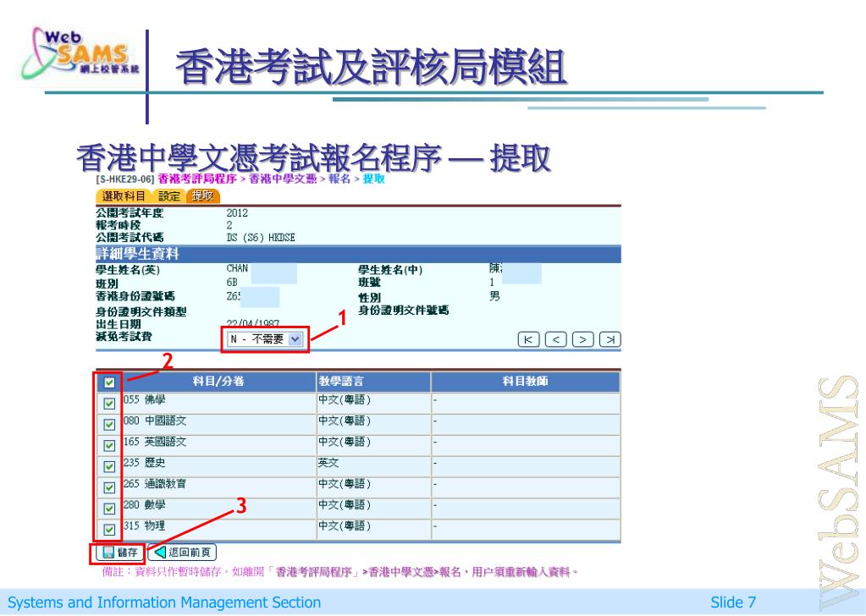Open the 報名 breadcrumb link

pyautogui.click(x=339, y=179)
